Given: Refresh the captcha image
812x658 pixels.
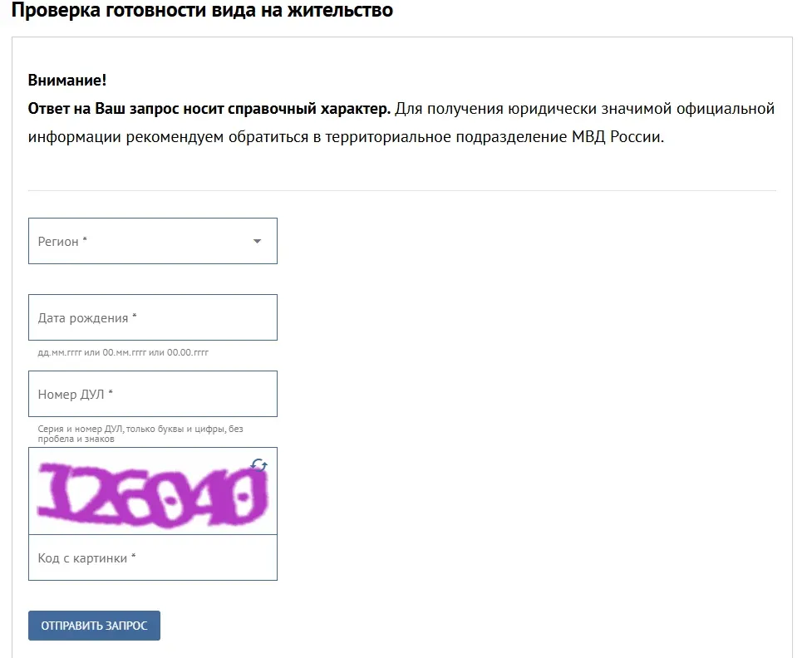Looking at the screenshot, I should point(259,465).
